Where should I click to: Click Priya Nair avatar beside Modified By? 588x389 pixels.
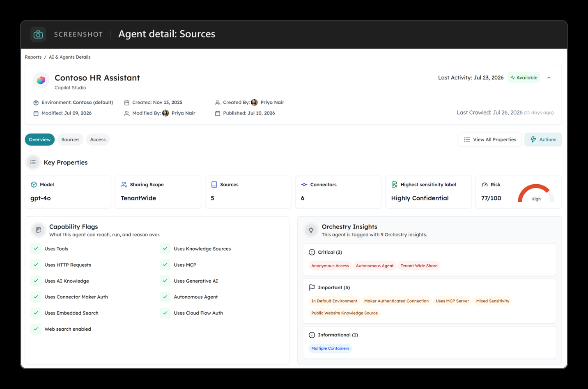(165, 113)
